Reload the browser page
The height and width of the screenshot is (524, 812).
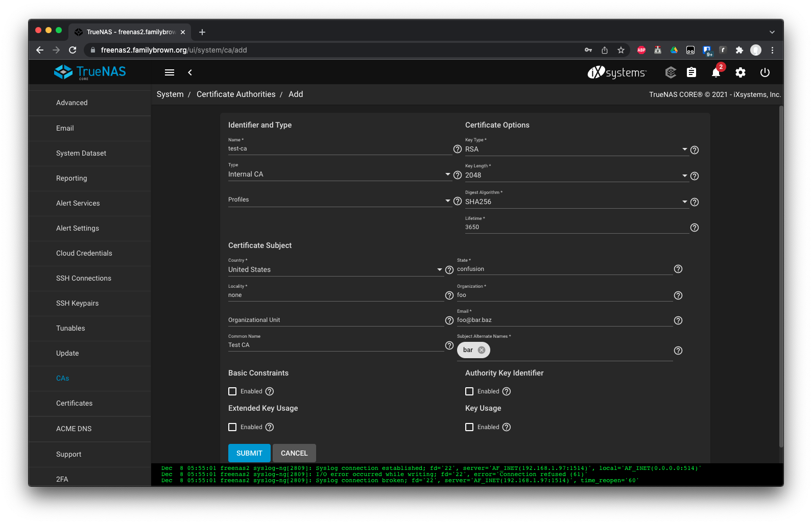(73, 50)
